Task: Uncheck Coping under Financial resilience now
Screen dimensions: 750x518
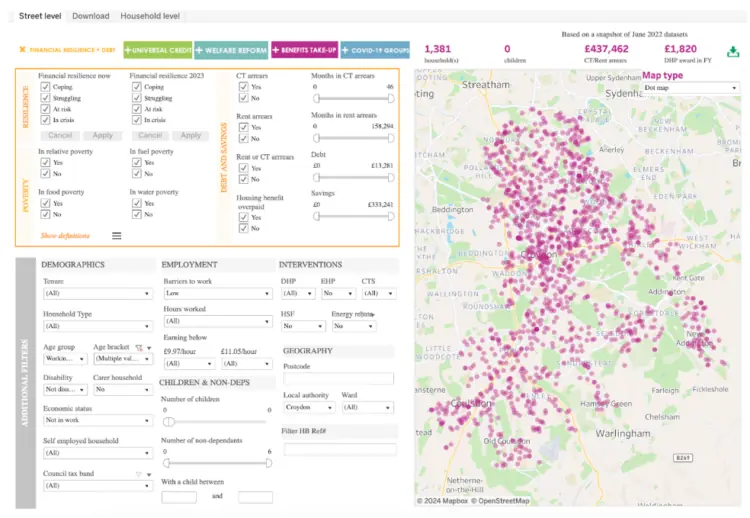Action: 45,87
